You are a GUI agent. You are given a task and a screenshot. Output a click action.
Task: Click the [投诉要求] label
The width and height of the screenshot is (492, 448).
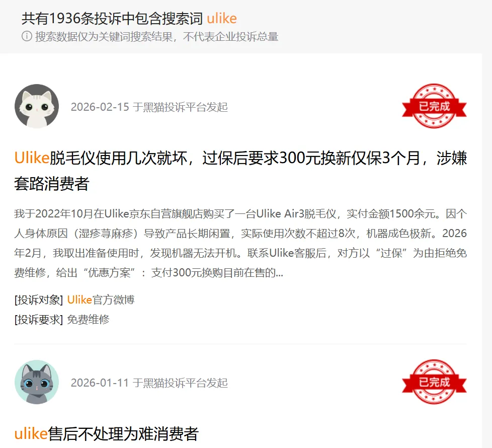pos(39,320)
